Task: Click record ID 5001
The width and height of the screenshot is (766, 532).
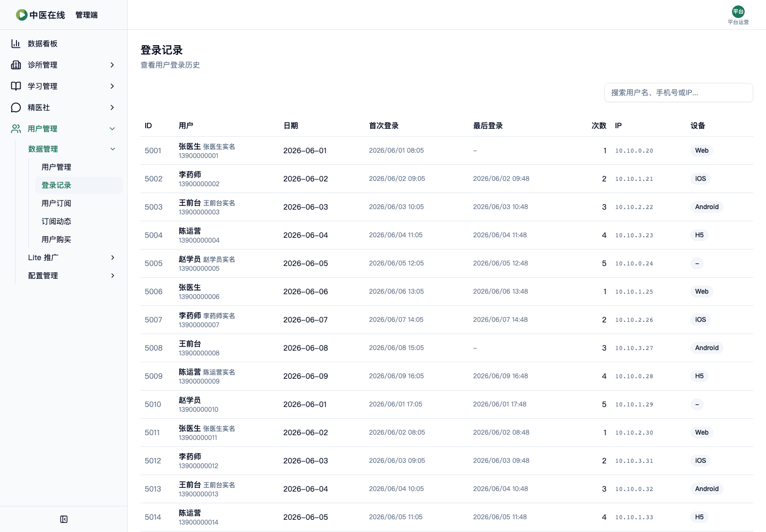Action: coord(153,151)
